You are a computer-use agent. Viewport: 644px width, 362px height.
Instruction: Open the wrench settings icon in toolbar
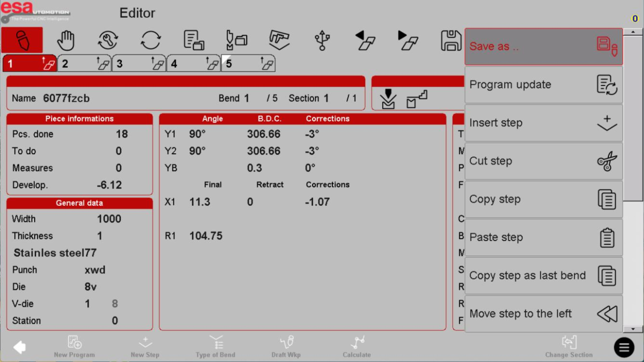point(108,40)
